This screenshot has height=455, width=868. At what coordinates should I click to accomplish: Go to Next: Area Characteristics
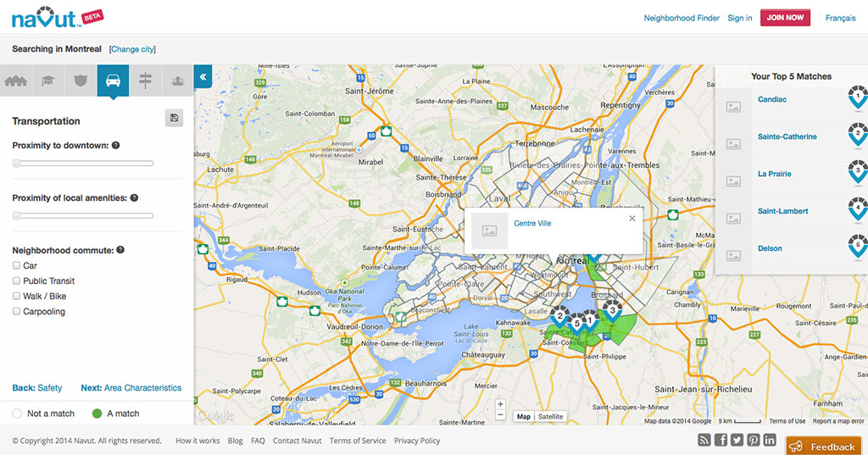131,388
